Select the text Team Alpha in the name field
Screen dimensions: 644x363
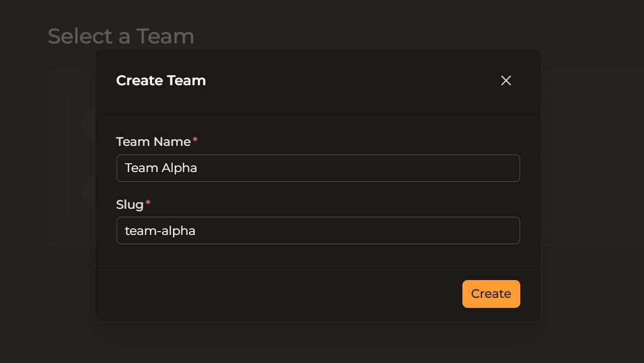(161, 168)
